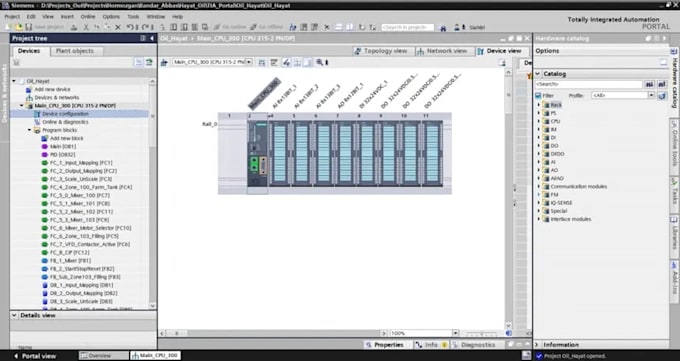
Task: Switch to the Network view tab
Action: pyautogui.click(x=442, y=51)
